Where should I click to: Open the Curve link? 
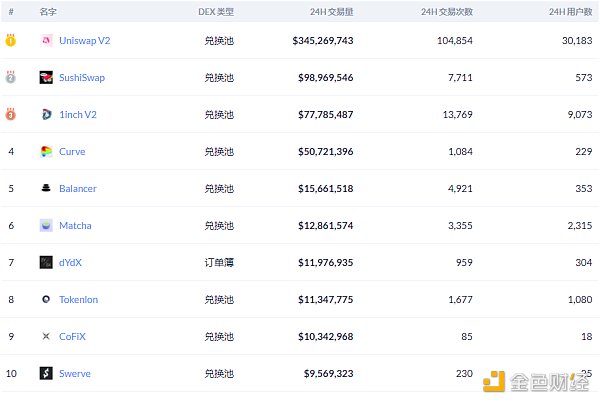(x=72, y=152)
